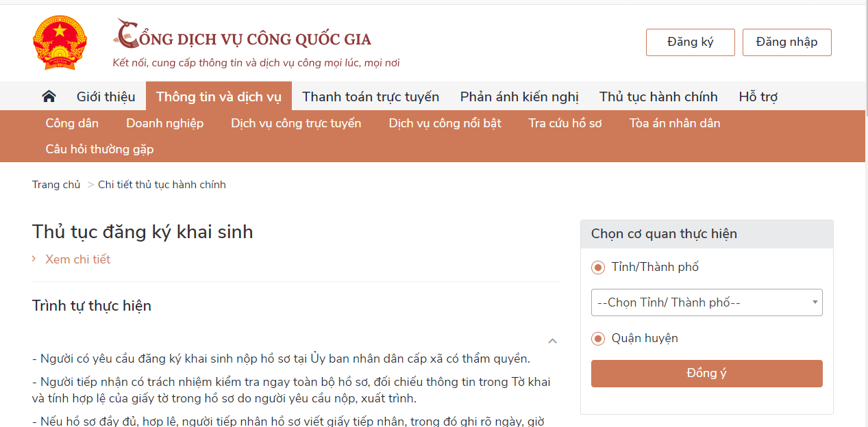
Task: Select the Quận huyện radio button
Action: tap(598, 338)
